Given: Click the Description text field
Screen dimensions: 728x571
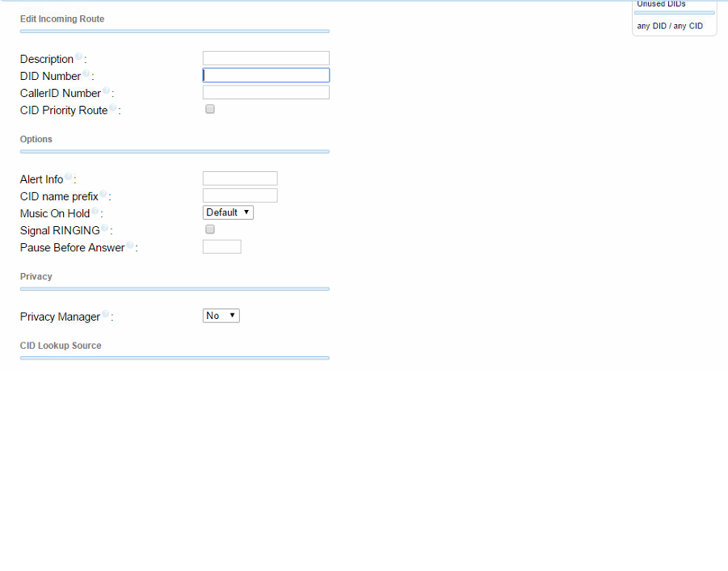Looking at the screenshot, I should click(x=266, y=58).
